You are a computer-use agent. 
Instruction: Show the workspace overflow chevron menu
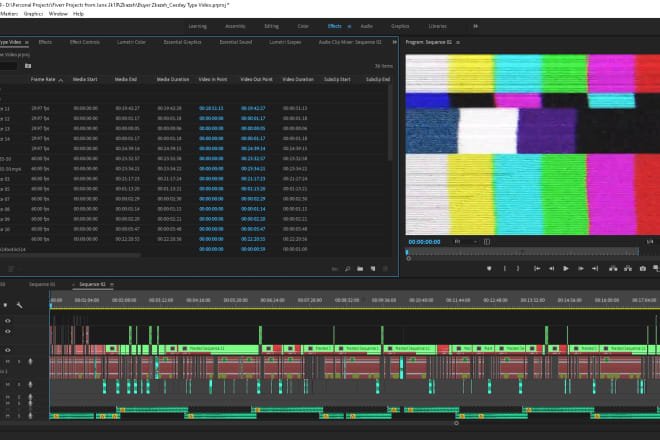tap(475, 26)
